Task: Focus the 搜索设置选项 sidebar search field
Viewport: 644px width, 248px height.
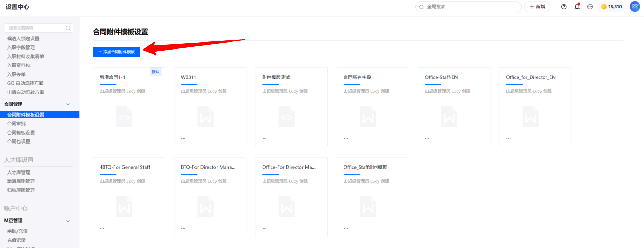Action: tap(38, 28)
